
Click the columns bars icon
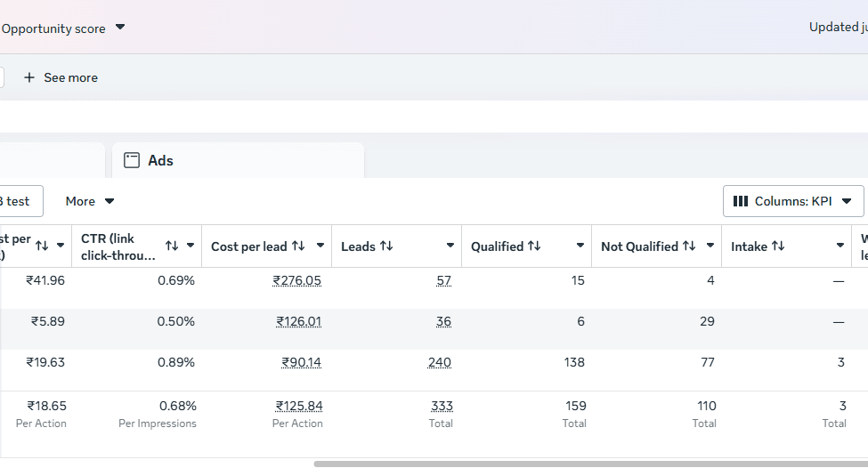[x=740, y=201]
